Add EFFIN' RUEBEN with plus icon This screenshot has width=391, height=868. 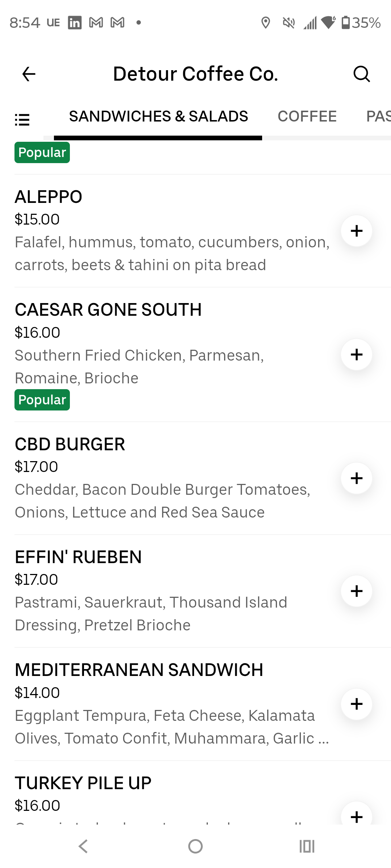pyautogui.click(x=357, y=591)
